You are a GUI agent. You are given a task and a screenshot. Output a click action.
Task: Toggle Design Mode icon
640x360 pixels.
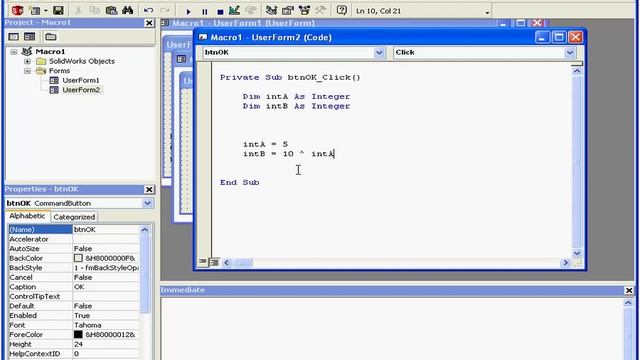(x=234, y=11)
